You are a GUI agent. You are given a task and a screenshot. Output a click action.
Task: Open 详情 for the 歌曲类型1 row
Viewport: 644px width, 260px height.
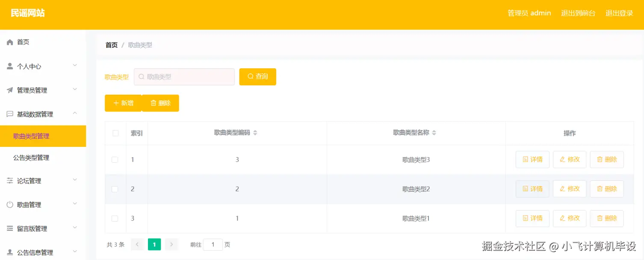click(532, 219)
